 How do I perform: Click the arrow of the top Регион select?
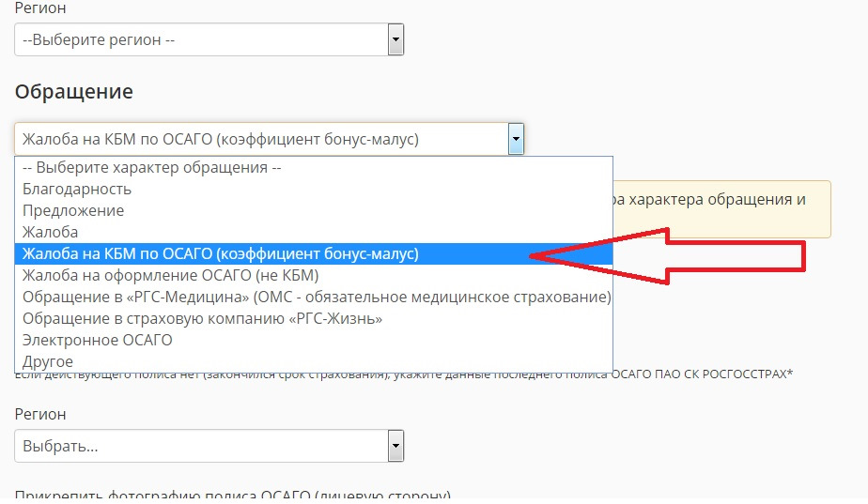[x=395, y=39]
